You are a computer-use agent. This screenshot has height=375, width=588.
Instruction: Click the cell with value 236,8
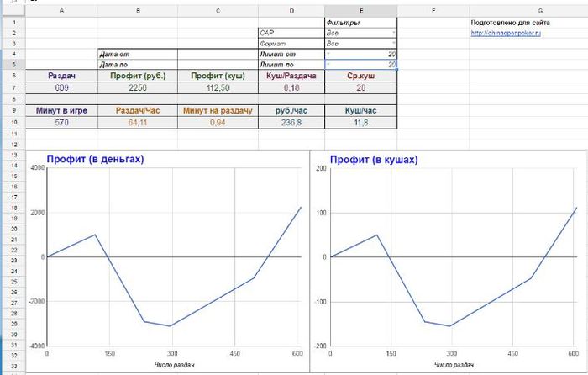291,123
